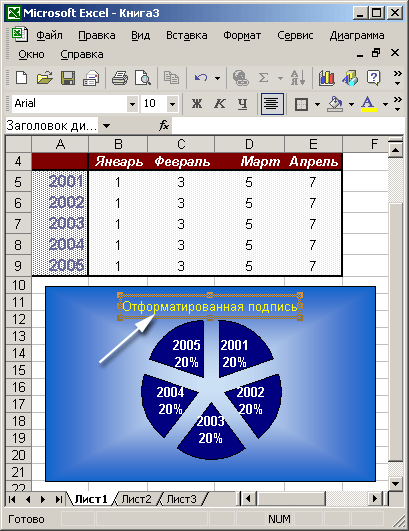Image resolution: width=409 pixels, height=531 pixels.
Task: Open a file with the Open folder icon
Action: click(x=45, y=78)
